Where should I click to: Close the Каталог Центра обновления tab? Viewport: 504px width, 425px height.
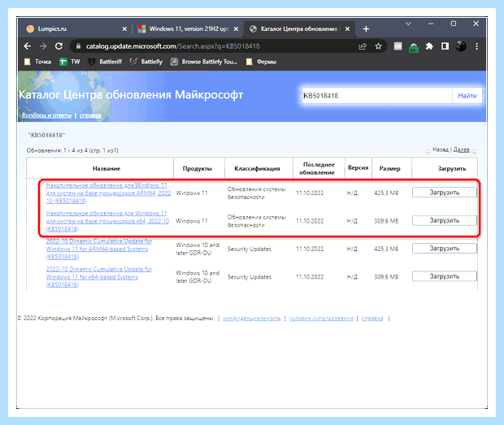tap(347, 29)
